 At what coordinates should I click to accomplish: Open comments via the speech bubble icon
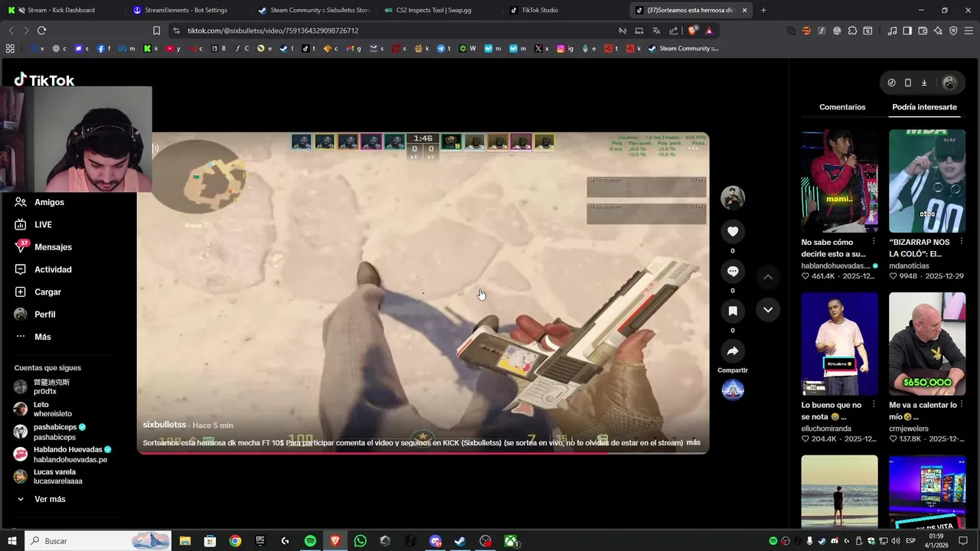click(733, 272)
